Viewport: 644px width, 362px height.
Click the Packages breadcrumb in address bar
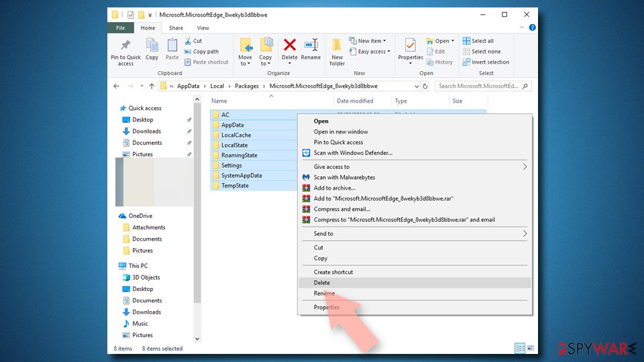[246, 86]
